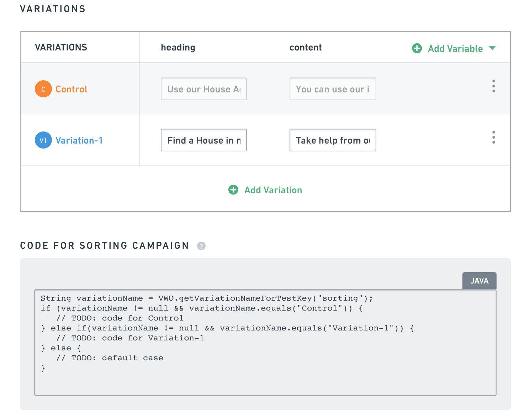The width and height of the screenshot is (530, 420).
Task: Click the blue V1 badge for Variation-1
Action: pyautogui.click(x=43, y=140)
